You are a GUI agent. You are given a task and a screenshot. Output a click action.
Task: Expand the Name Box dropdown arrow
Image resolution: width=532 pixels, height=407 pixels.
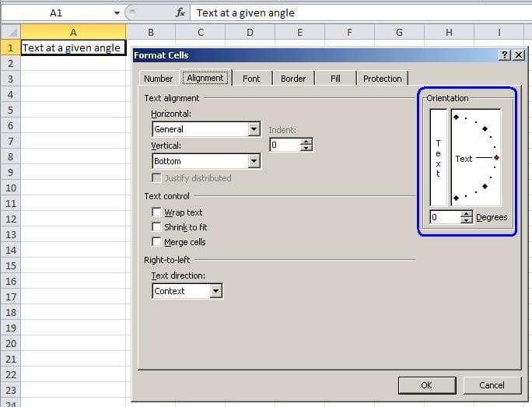tap(117, 13)
